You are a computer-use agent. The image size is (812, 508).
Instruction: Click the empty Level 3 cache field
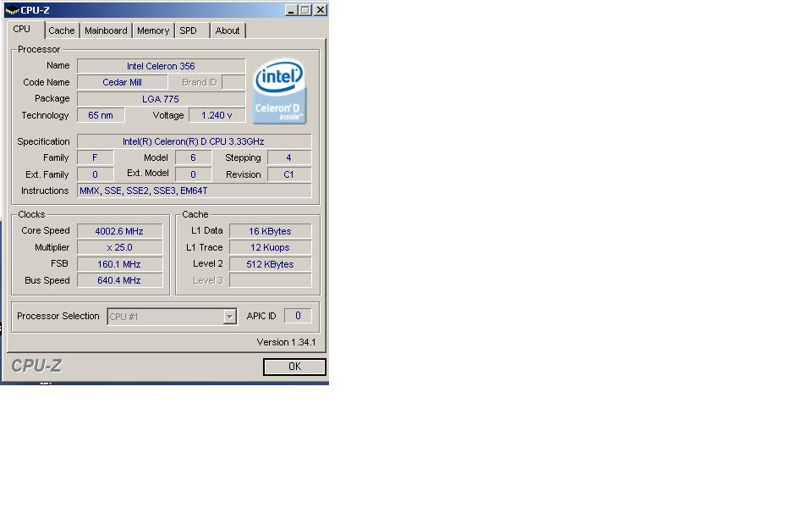coord(271,280)
